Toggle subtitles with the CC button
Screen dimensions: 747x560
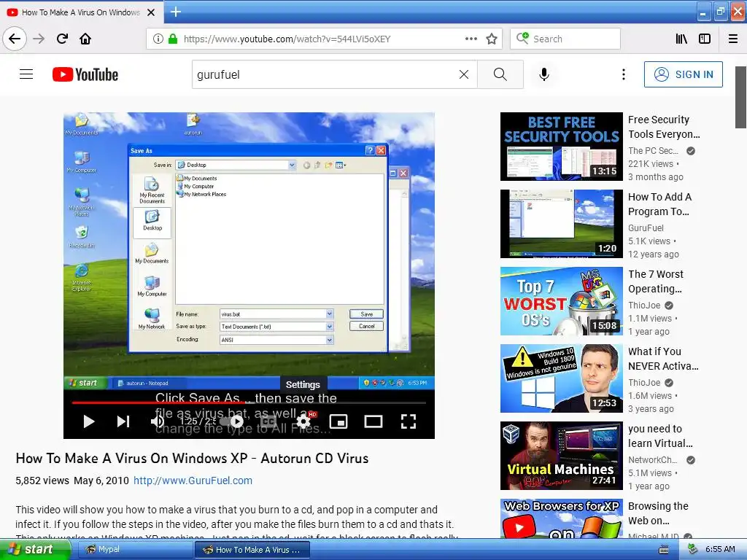[268, 421]
